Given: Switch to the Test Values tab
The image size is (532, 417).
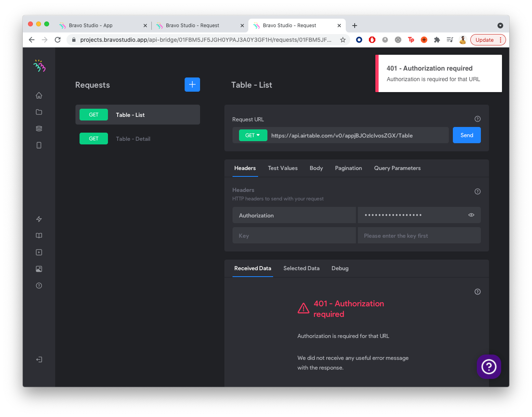Looking at the screenshot, I should (283, 168).
